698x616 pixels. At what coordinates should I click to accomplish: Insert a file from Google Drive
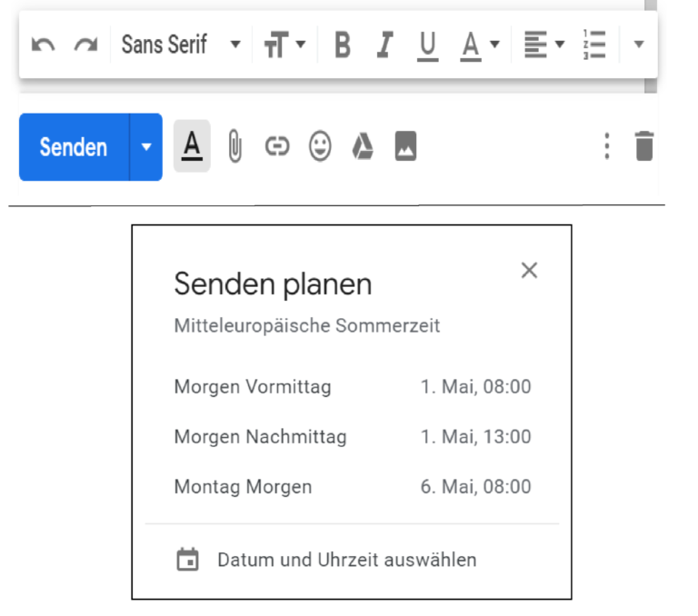363,146
